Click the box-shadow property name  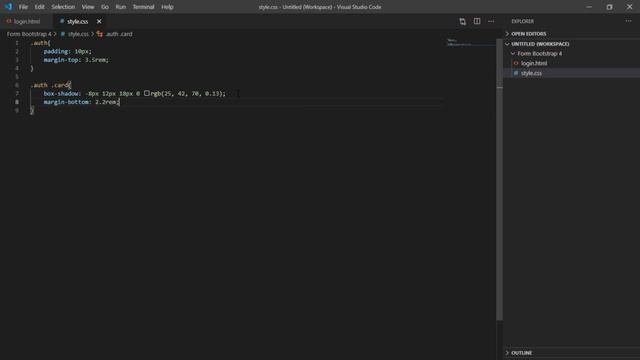coord(61,93)
